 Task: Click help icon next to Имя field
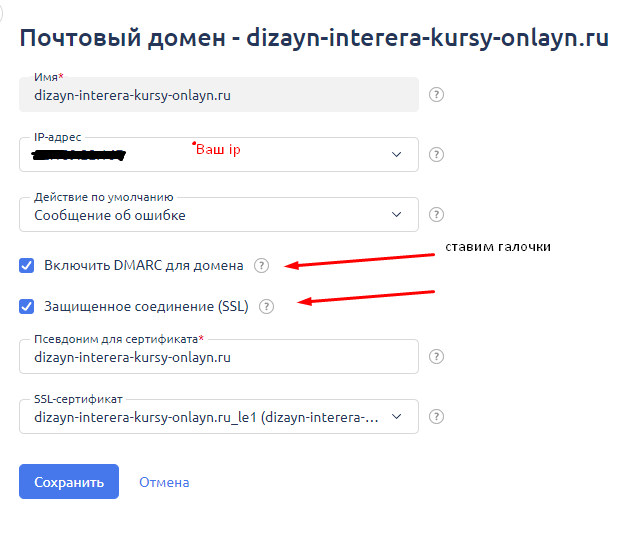(436, 95)
